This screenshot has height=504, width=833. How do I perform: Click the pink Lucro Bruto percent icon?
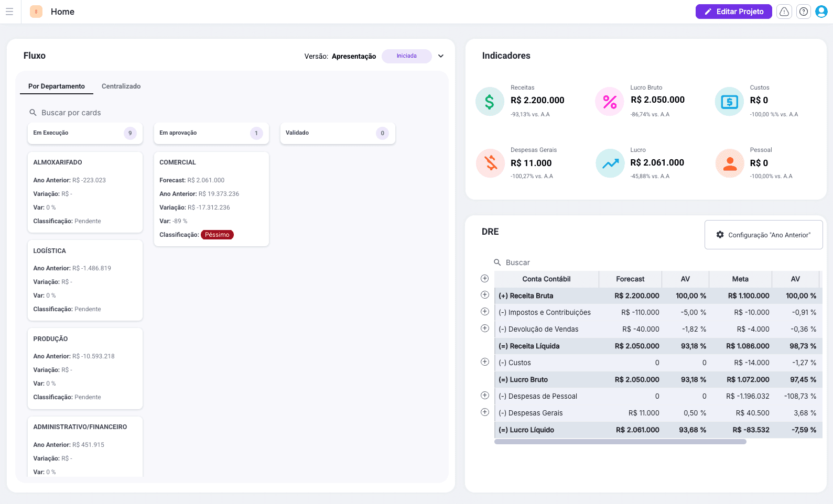610,102
